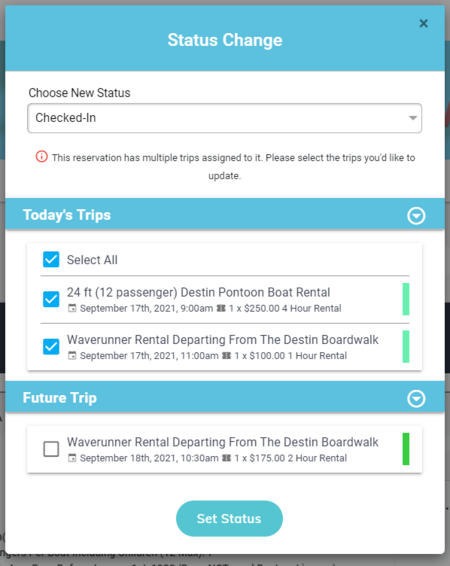The width and height of the screenshot is (450, 566).
Task: Uncheck the 11:00am Waverunner Rental trip
Action: click(x=51, y=347)
